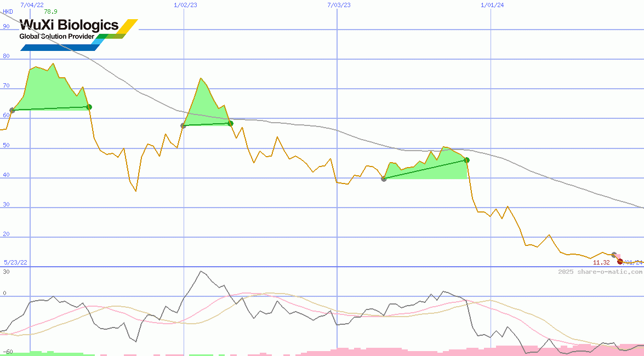Click the -60 label on the indicator panel

click(8, 352)
